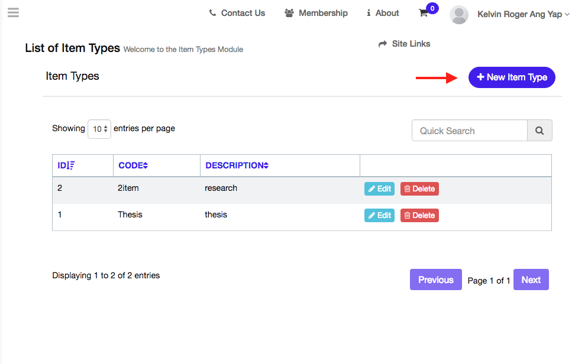Sort table by DESCRIPTION column
The image size is (588, 364).
(237, 165)
